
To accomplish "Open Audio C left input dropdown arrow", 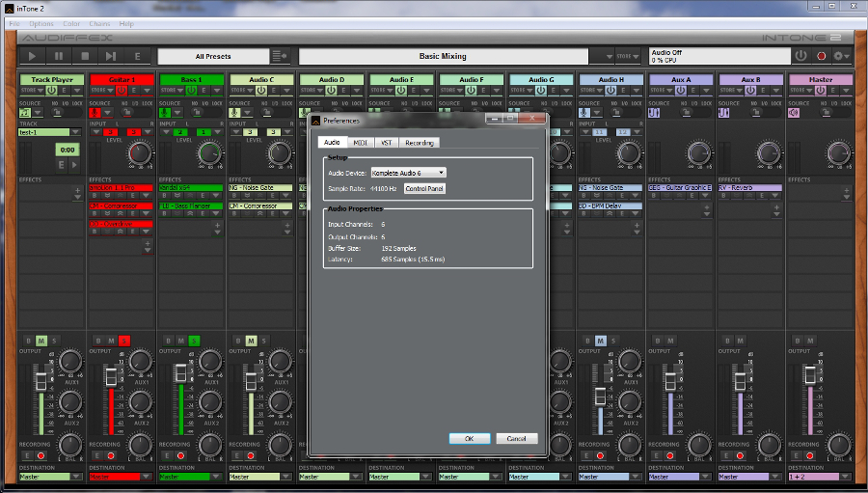I will coord(236,132).
